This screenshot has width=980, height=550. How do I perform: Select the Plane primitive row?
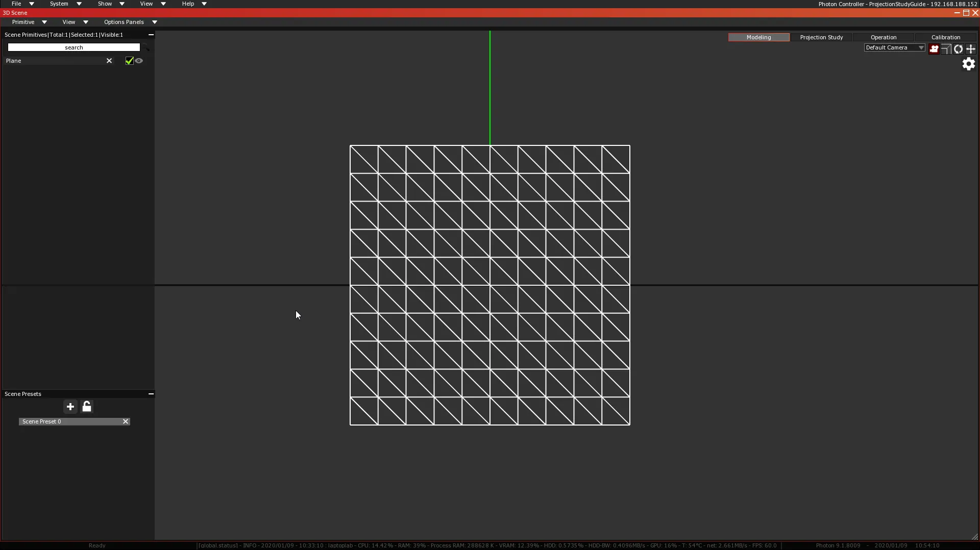pos(54,61)
